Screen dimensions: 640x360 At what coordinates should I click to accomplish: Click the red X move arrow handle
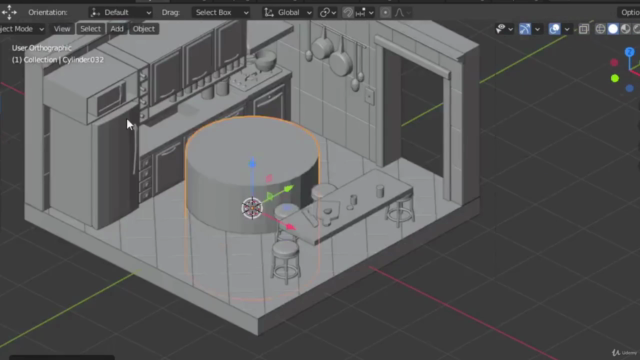(x=291, y=227)
